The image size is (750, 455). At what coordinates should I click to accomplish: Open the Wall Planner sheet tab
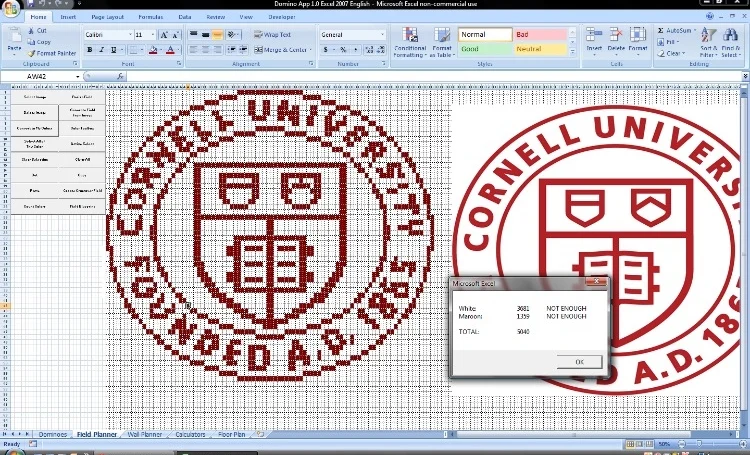145,434
